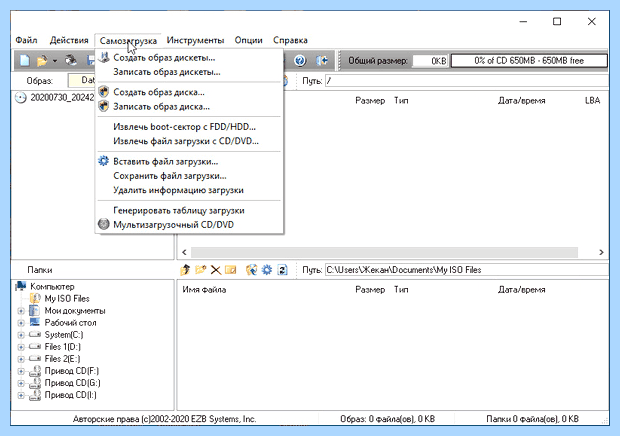Click blue gear icon in local toolbar
This screenshot has height=436, width=620.
tap(267, 270)
